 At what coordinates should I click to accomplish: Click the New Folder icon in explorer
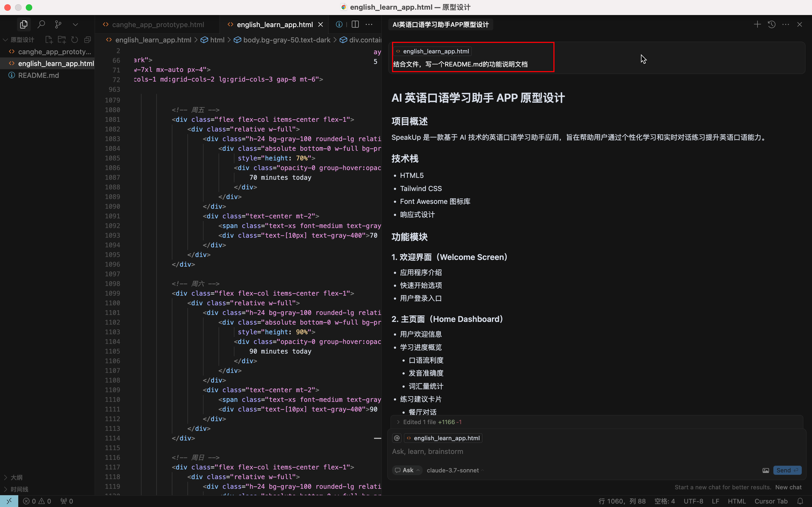click(x=62, y=40)
